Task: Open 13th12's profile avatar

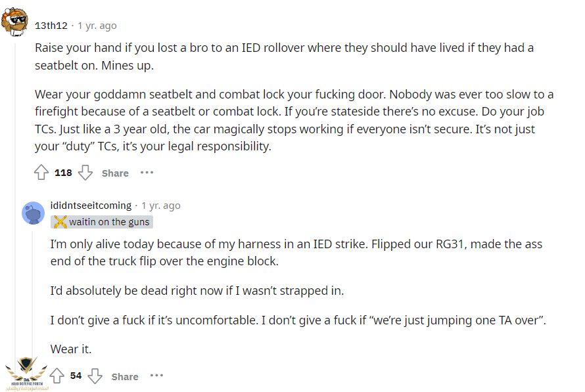Action: pos(14,23)
